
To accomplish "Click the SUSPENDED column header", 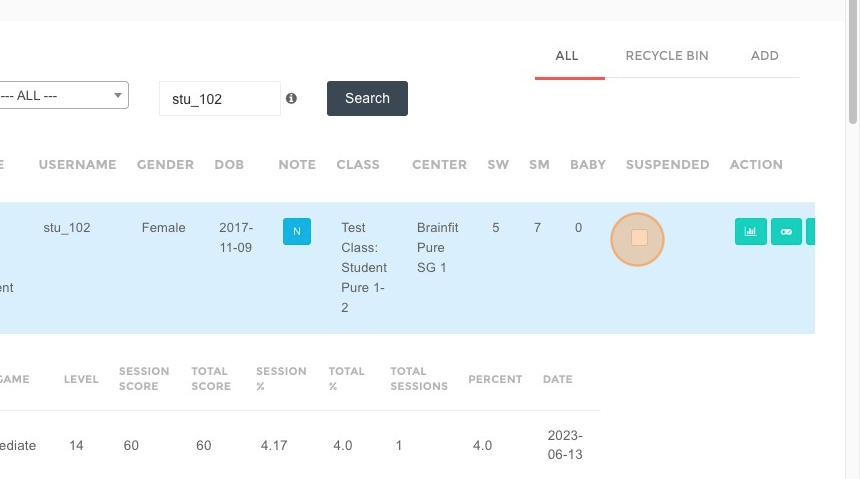I will (667, 165).
